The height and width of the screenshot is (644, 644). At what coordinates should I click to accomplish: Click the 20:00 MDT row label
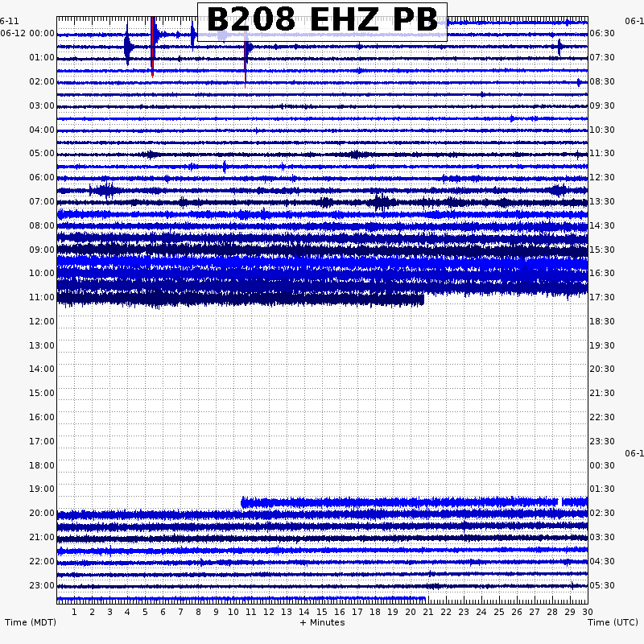click(42, 513)
